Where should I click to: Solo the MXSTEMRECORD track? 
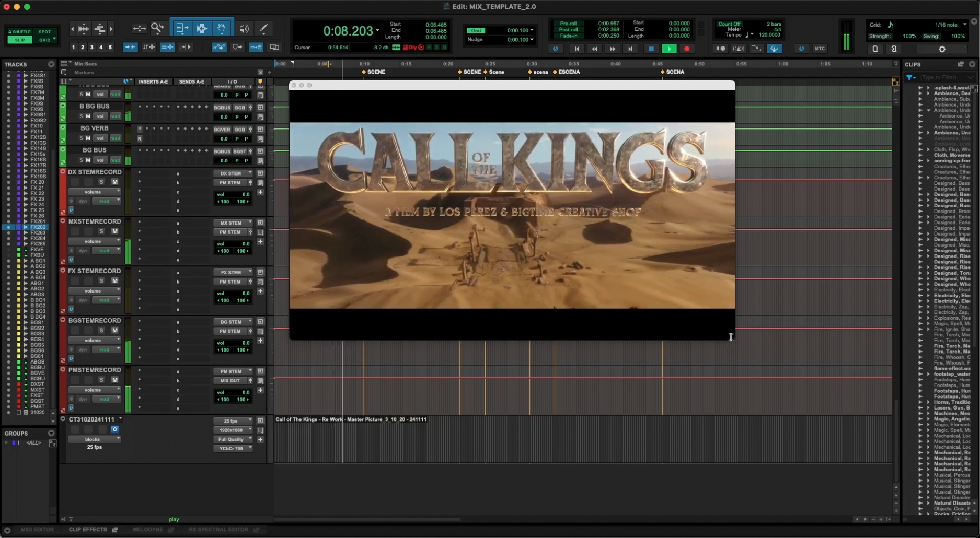click(101, 231)
